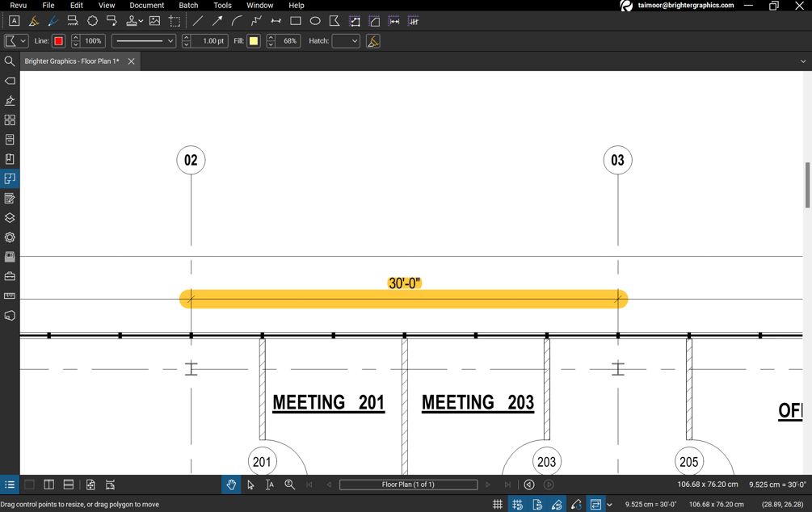Select the Pen markup tool
This screenshot has height=512, width=812.
pos(53,20)
